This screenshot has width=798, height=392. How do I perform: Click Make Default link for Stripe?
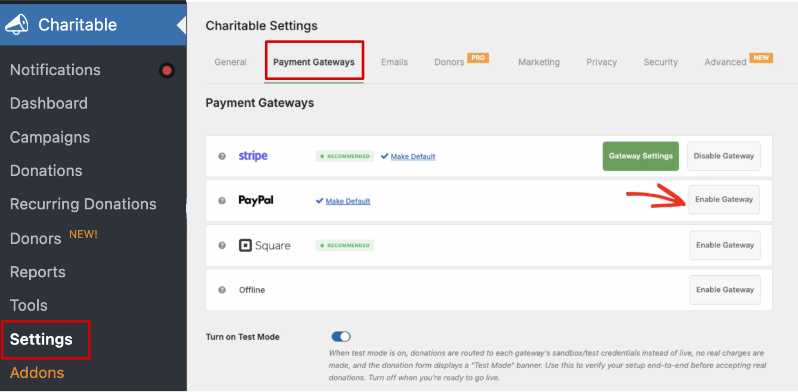[x=413, y=156]
